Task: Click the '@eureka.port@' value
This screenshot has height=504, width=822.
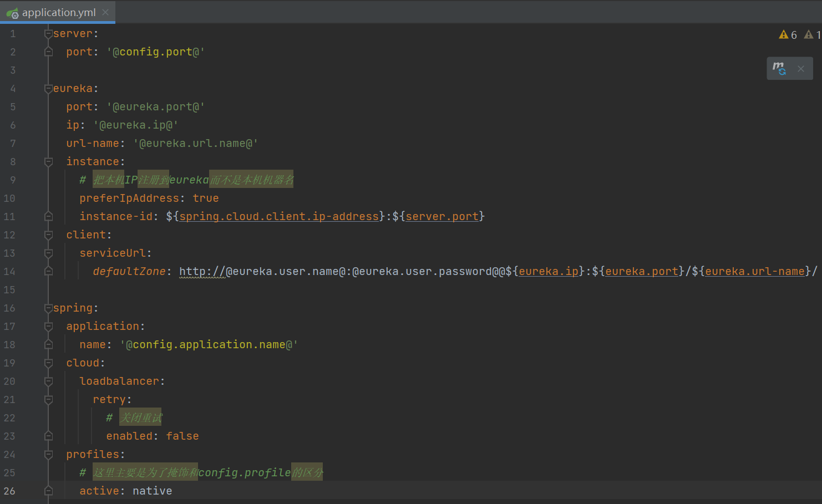Action: 156,106
